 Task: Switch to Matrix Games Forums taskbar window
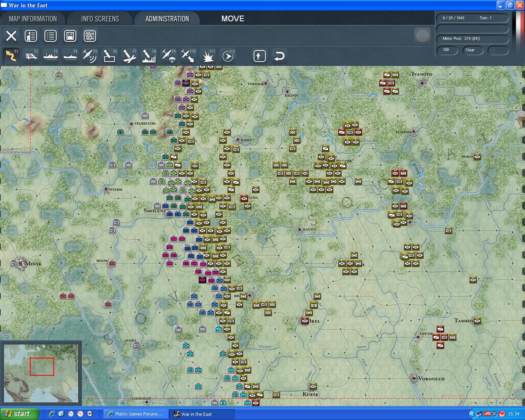[136, 414]
